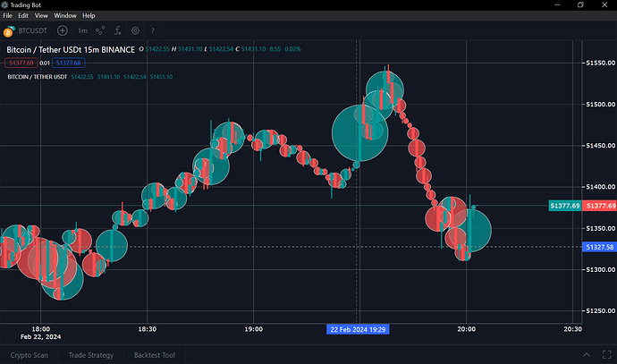Add a symbol with the plus icon
The height and width of the screenshot is (364, 617).
tap(63, 30)
